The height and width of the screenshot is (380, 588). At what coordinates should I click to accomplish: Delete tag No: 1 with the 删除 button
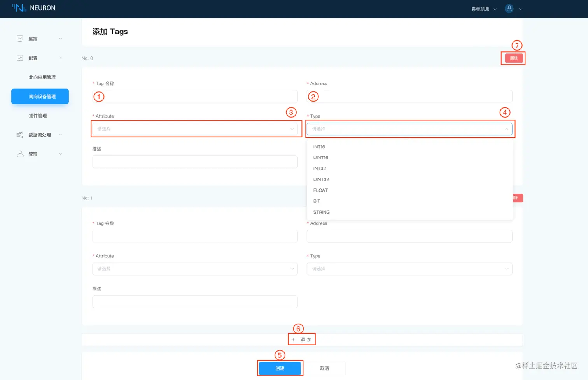pyautogui.click(x=518, y=198)
